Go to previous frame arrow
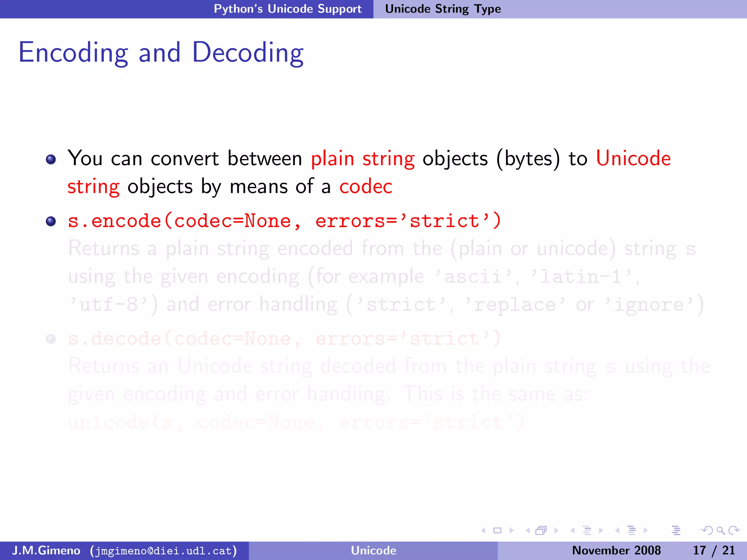The width and height of the screenshot is (747, 560). point(527,530)
